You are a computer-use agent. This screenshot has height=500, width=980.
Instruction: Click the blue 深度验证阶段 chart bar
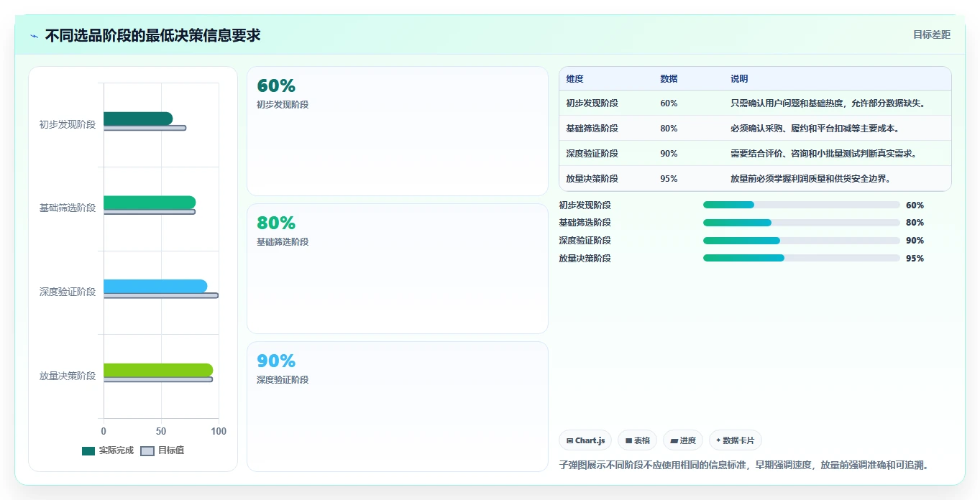pyautogui.click(x=155, y=286)
